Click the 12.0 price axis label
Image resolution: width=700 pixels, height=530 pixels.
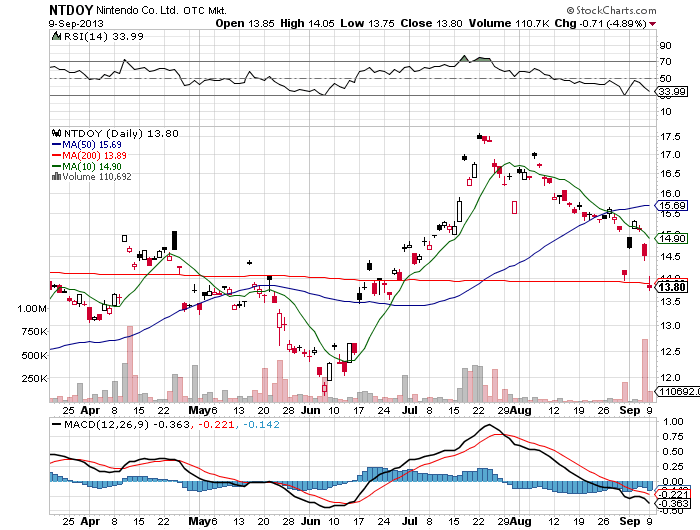[x=670, y=378]
